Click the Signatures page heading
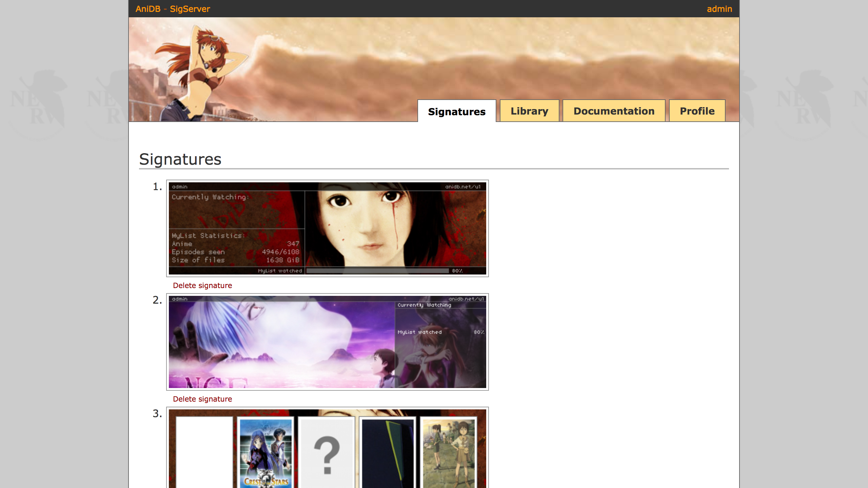This screenshot has height=488, width=868. click(x=180, y=159)
